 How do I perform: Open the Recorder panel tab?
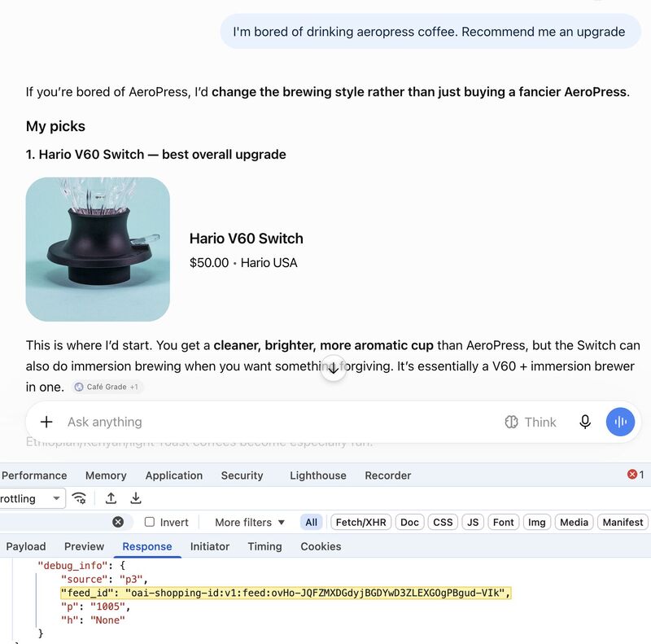[x=388, y=475]
